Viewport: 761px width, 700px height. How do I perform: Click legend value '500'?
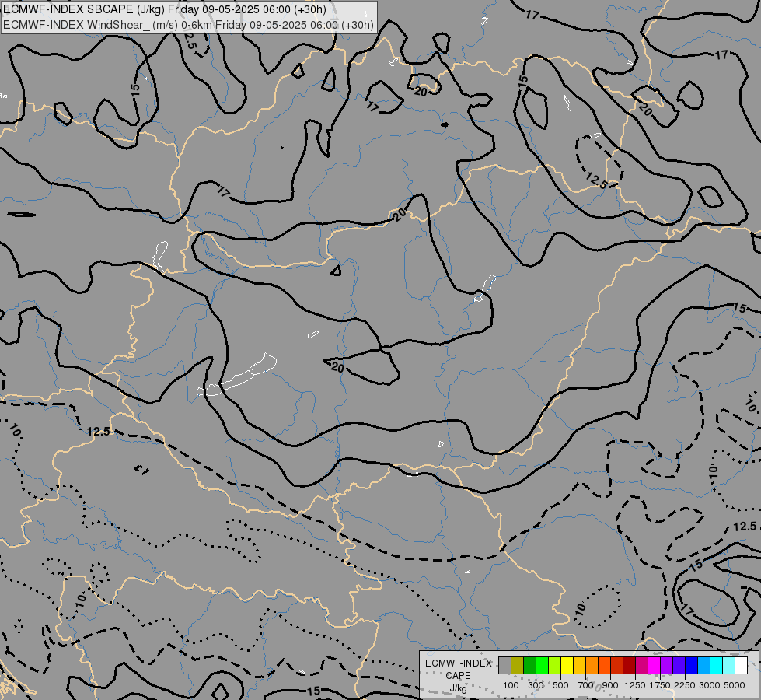[560, 685]
